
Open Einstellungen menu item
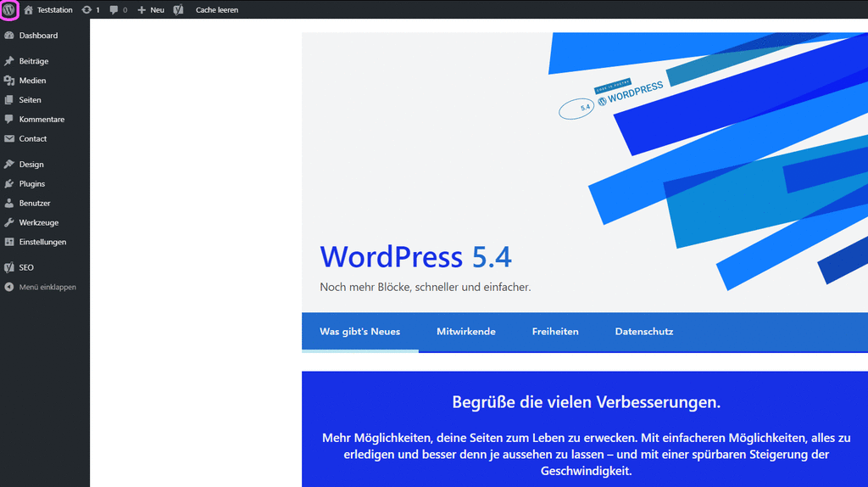42,242
